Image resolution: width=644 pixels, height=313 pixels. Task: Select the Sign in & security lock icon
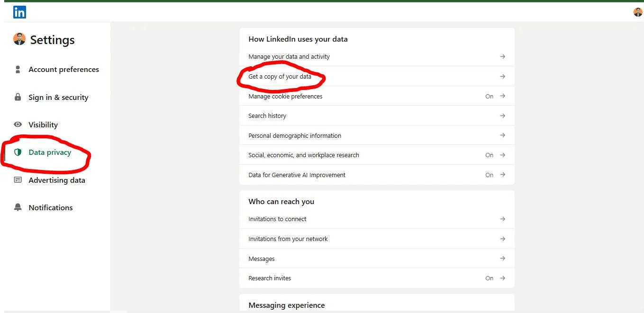click(18, 97)
